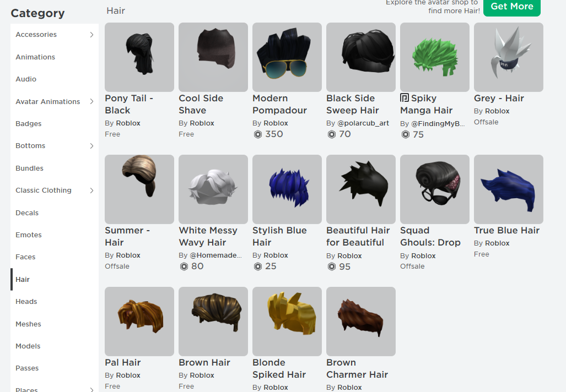Open the @polarcub_art creator link

[x=363, y=123]
